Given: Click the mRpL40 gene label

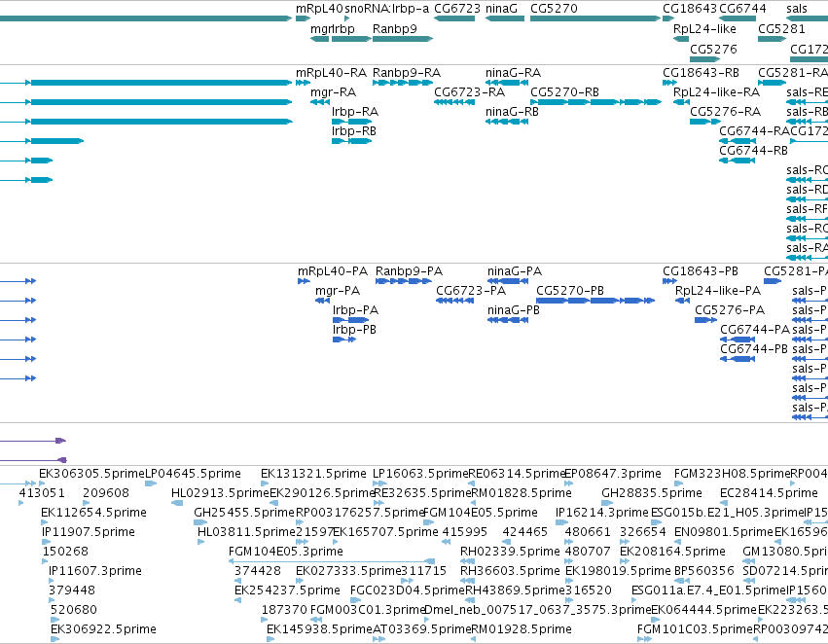Looking at the screenshot, I should (319, 9).
